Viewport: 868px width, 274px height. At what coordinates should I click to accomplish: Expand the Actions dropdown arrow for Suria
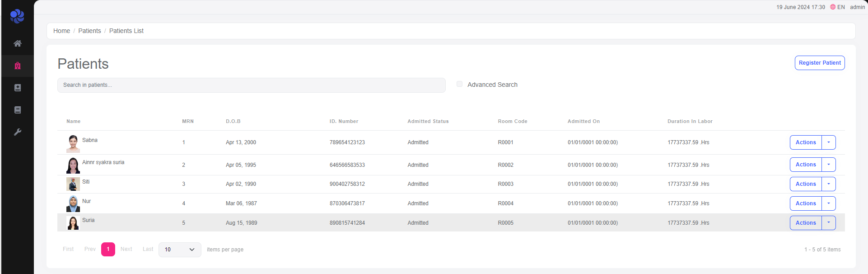(x=829, y=223)
